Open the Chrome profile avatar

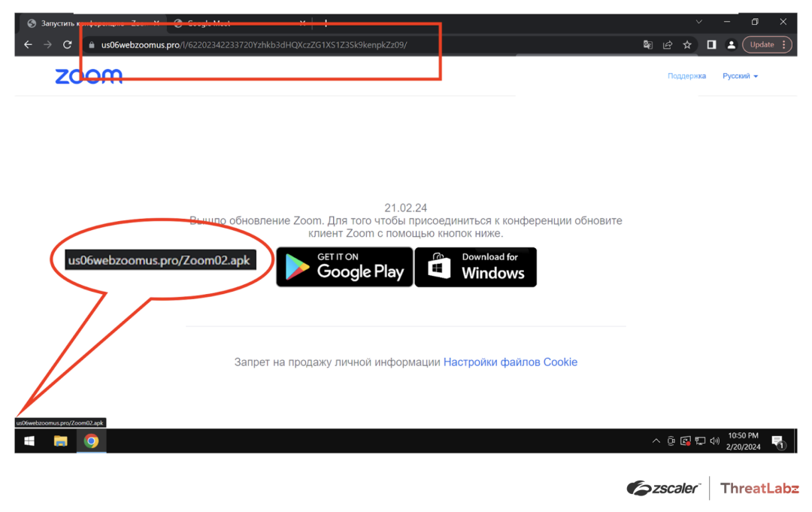(731, 45)
